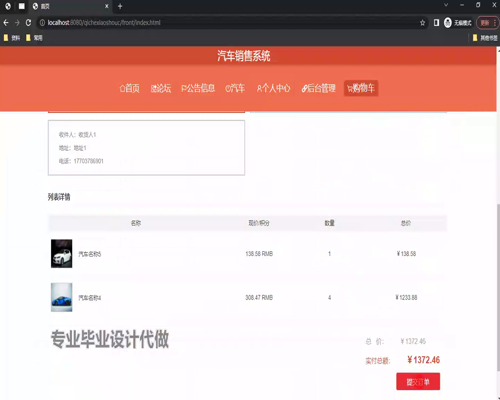Click the browser forward arrow

click(17, 23)
